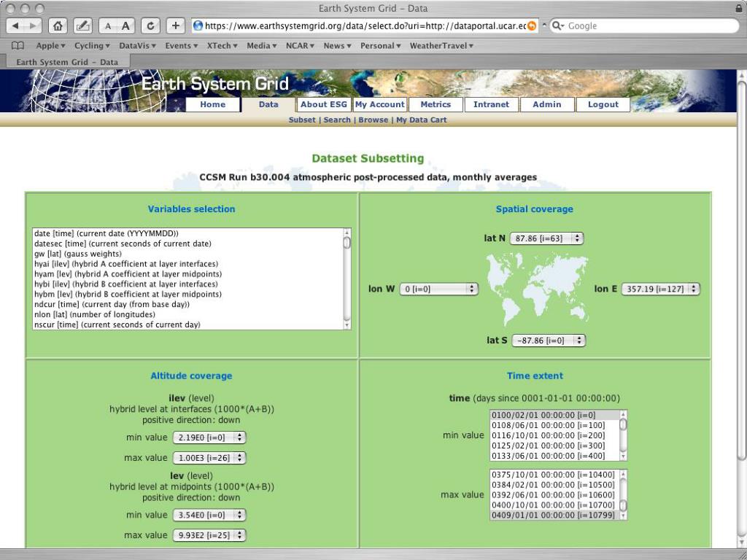Screen dimensions: 747x560
Task: Open the DataVis bookmarks folder
Action: tap(137, 46)
